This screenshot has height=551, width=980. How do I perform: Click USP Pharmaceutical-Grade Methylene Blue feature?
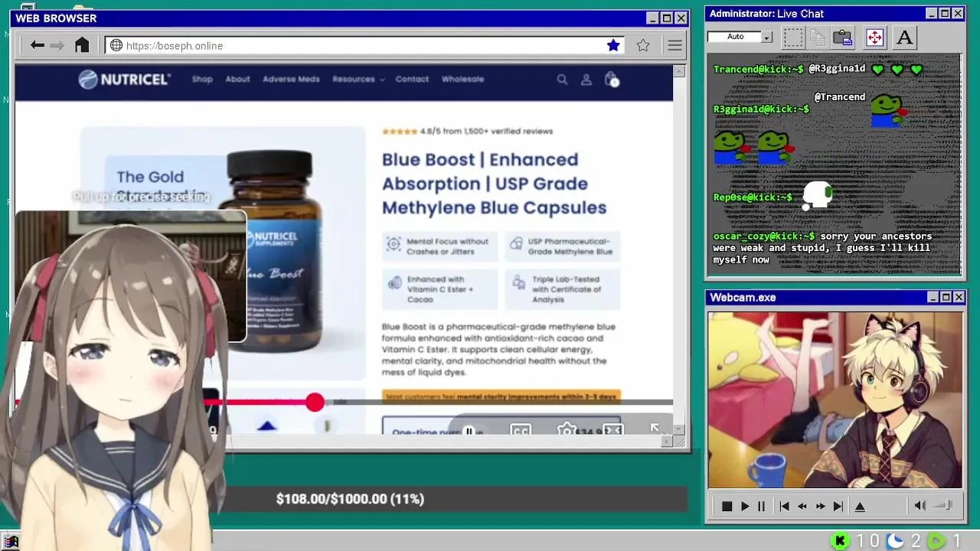563,246
